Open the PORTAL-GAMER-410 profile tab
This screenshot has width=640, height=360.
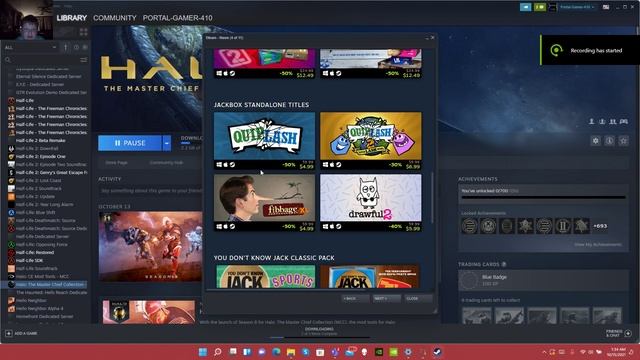[x=178, y=18]
